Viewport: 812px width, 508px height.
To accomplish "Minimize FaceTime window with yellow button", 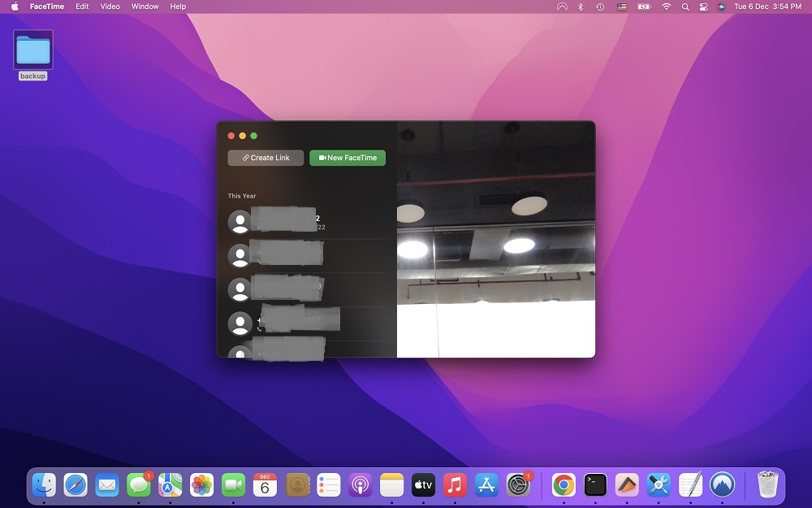I will point(242,136).
